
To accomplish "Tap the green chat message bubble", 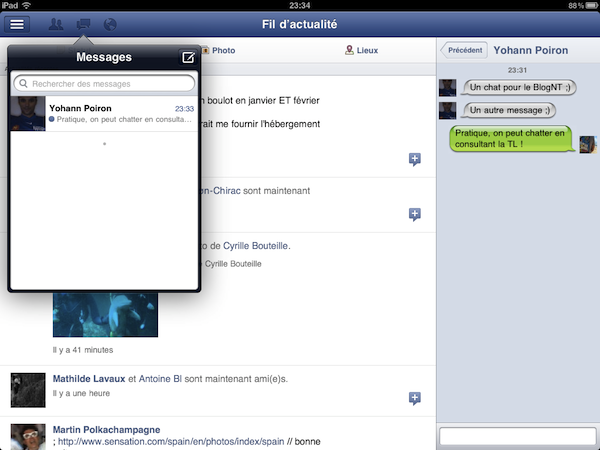I will (x=507, y=139).
